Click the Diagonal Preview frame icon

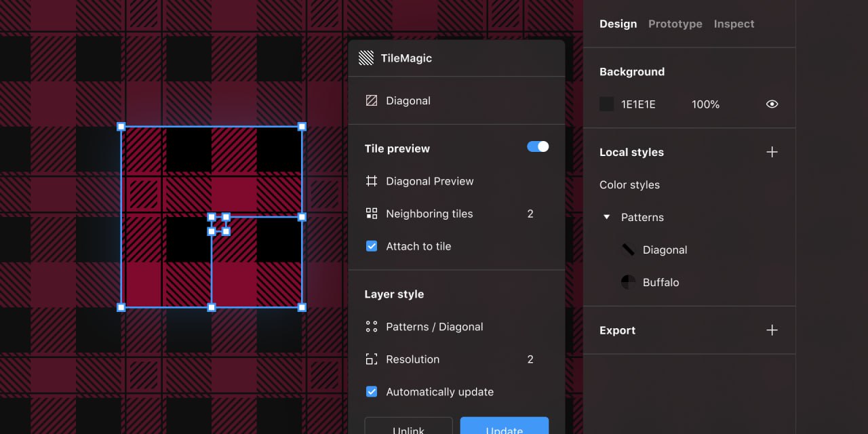click(372, 181)
